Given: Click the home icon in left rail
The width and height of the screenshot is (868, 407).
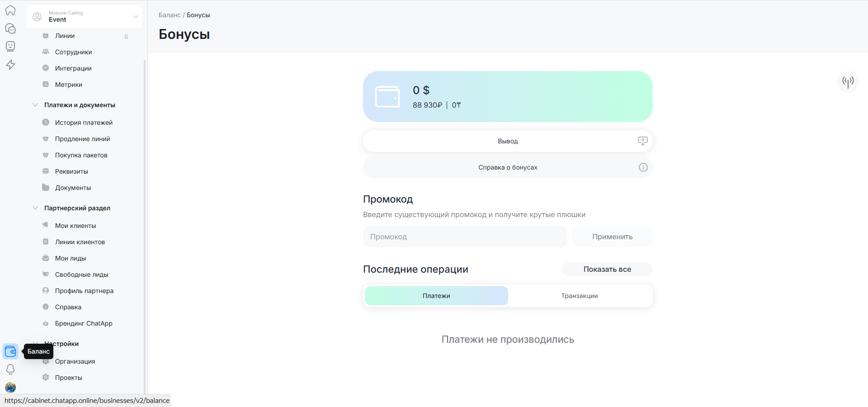Looking at the screenshot, I should coord(10,10).
